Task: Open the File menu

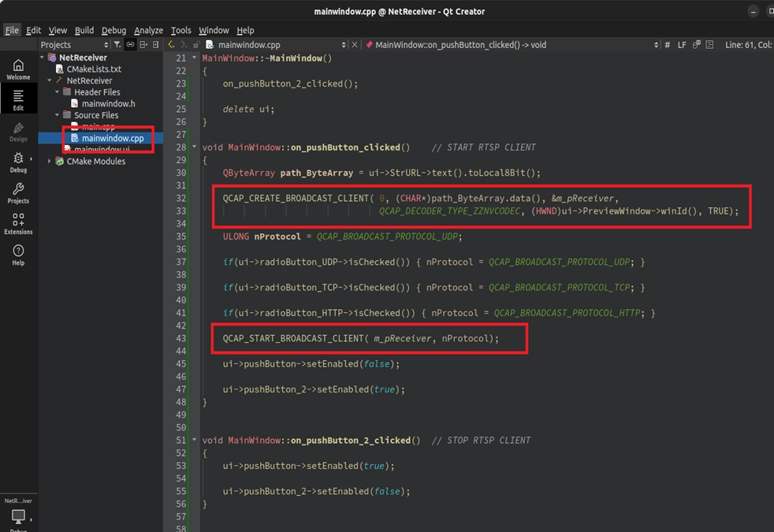Action: 12,30
